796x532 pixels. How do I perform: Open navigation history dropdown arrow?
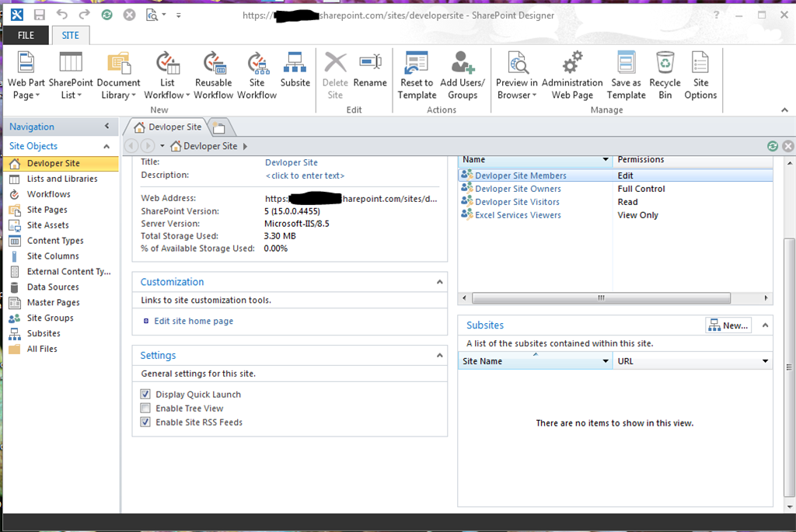pos(162,146)
